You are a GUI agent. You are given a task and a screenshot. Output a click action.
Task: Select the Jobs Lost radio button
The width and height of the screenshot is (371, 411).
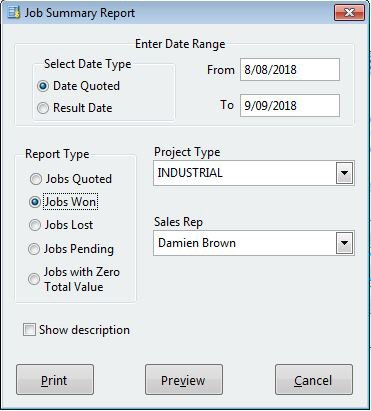coord(35,225)
